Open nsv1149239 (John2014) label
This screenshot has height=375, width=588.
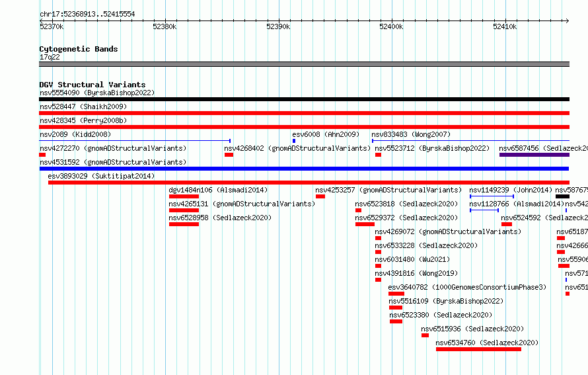tap(511, 190)
